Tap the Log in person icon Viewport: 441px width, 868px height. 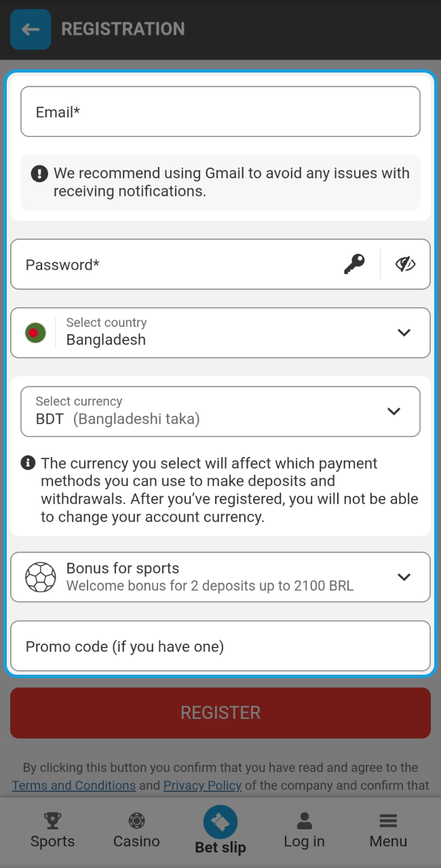tap(304, 821)
